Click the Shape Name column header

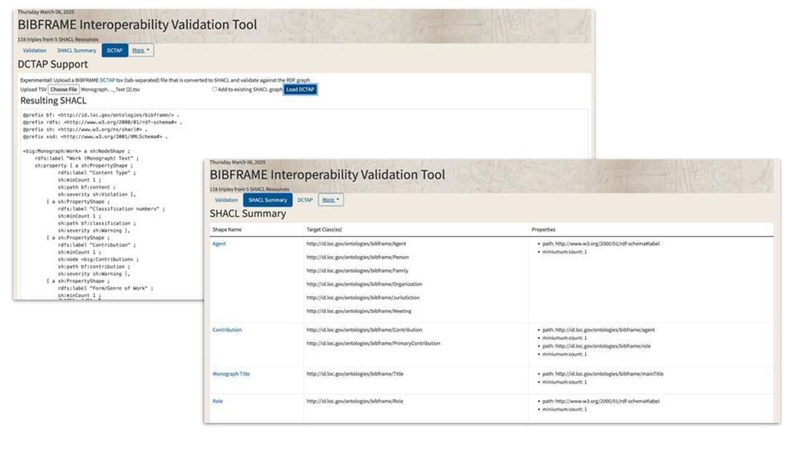tap(227, 230)
